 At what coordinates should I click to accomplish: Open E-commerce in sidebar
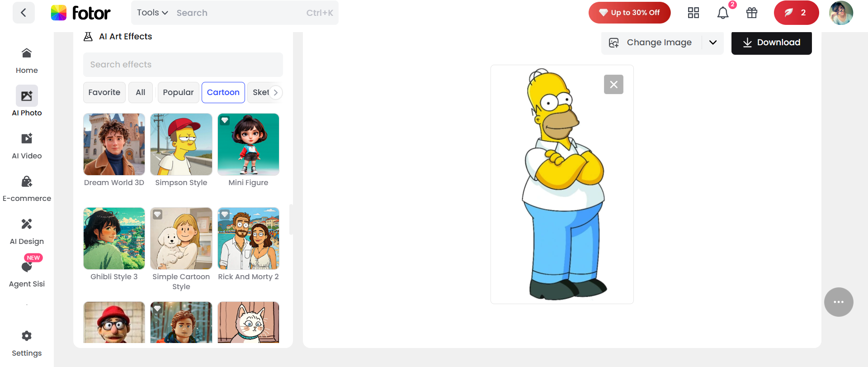click(27, 189)
